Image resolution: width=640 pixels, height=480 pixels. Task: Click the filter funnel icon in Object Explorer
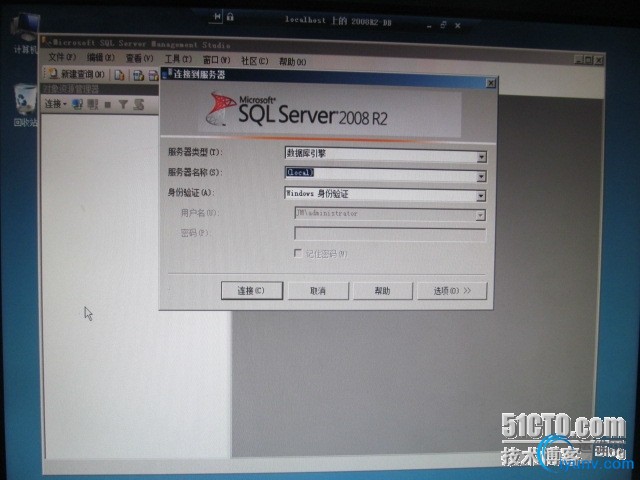[123, 104]
